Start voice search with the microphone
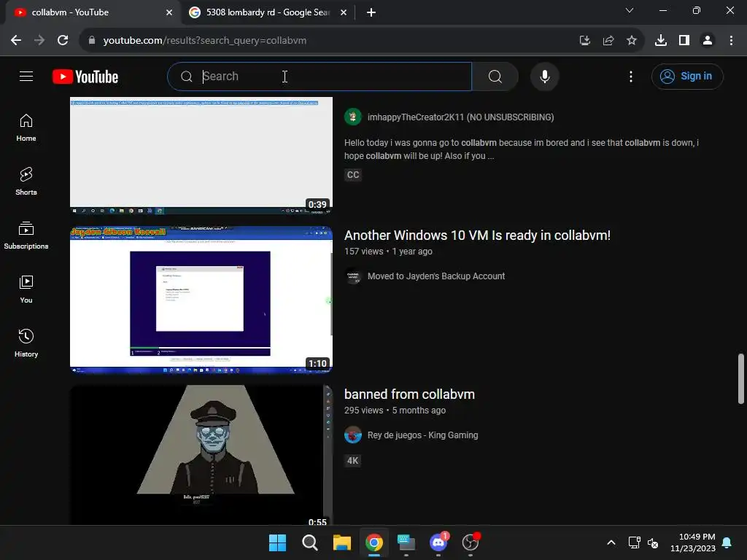The image size is (747, 560). point(544,76)
